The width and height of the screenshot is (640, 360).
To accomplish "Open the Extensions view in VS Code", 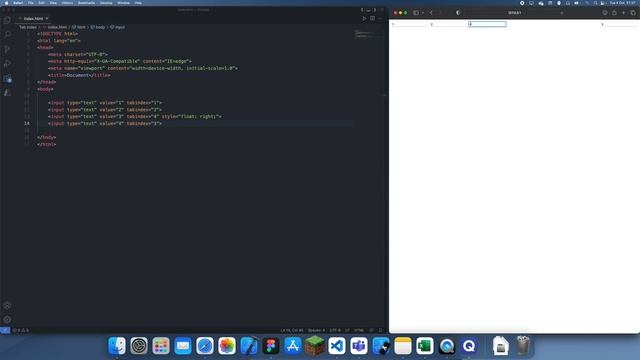I will 7,78.
